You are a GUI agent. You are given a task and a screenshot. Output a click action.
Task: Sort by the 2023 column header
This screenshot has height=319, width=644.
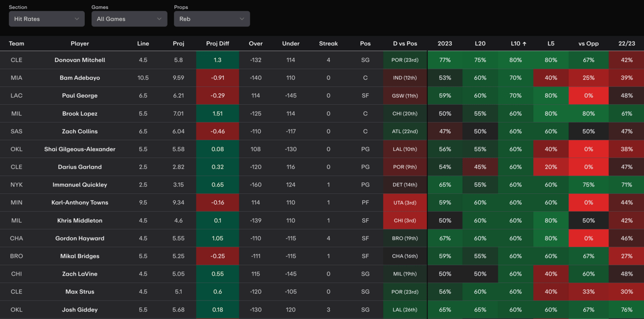coord(445,43)
